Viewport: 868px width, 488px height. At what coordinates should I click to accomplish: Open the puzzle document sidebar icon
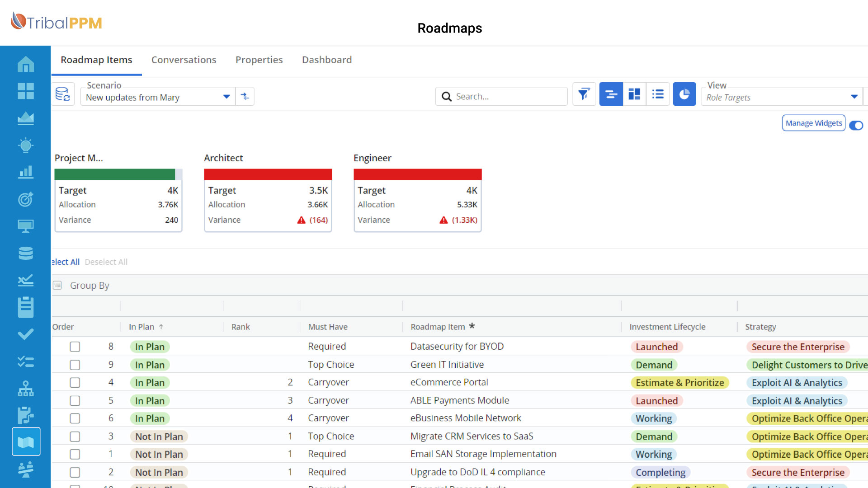26,415
